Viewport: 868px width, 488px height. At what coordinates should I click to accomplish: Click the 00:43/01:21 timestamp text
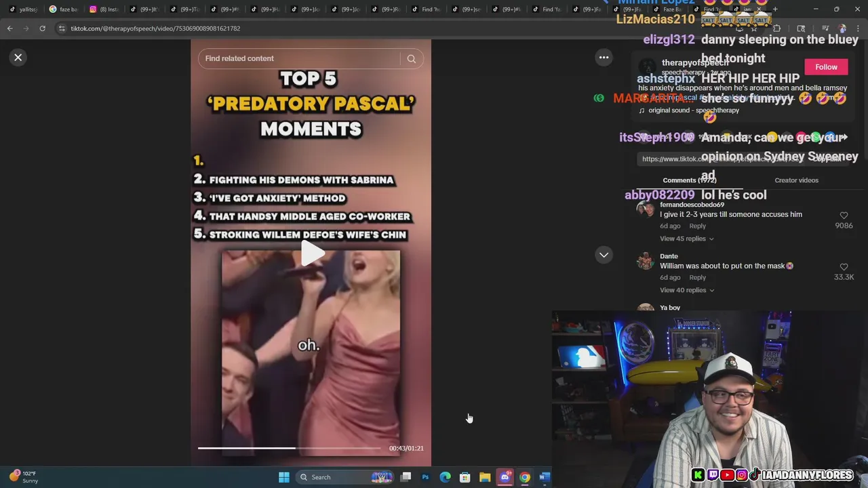pyautogui.click(x=406, y=448)
